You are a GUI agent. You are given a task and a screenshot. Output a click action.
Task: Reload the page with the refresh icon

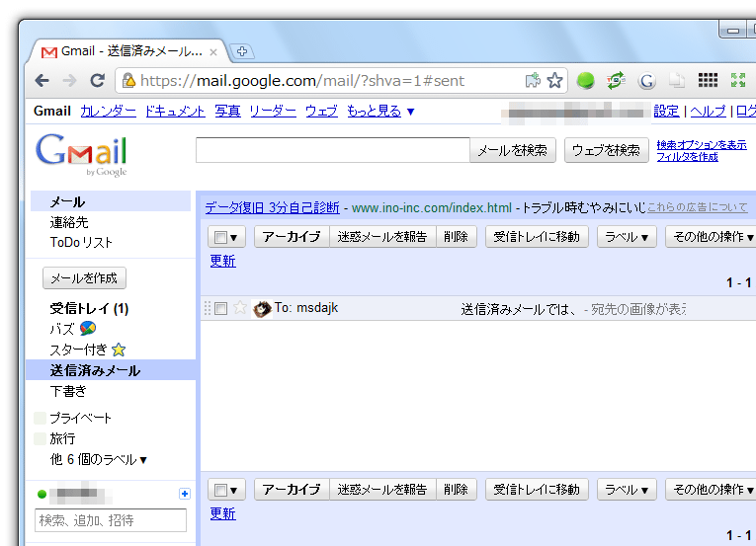tap(98, 81)
